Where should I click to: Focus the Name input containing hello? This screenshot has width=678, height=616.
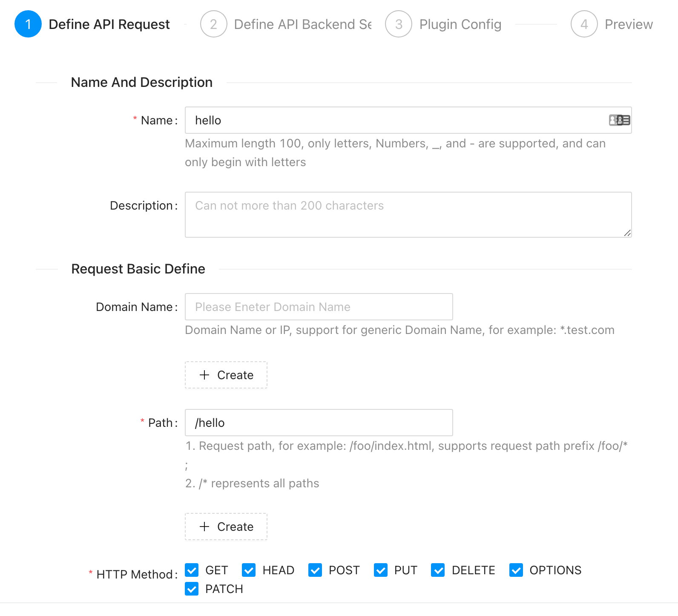[408, 120]
